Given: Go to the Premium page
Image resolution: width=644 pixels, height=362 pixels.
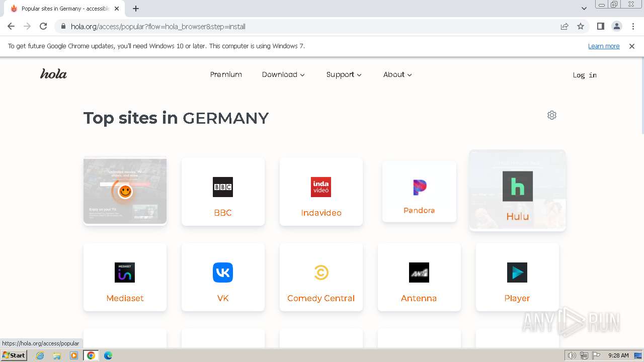Looking at the screenshot, I should [226, 74].
